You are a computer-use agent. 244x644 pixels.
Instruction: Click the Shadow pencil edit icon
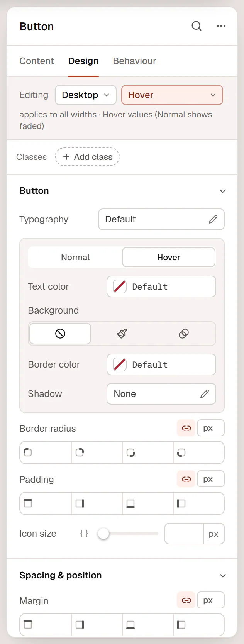pyautogui.click(x=205, y=394)
